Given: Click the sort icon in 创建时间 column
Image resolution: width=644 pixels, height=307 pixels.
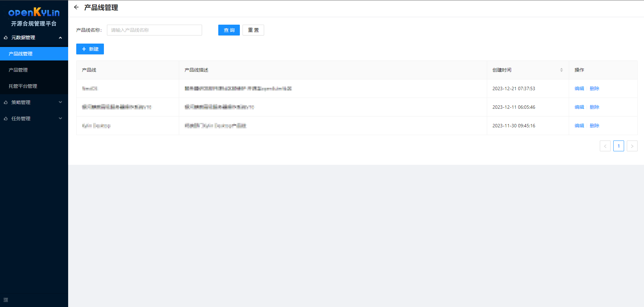Looking at the screenshot, I should point(561,70).
